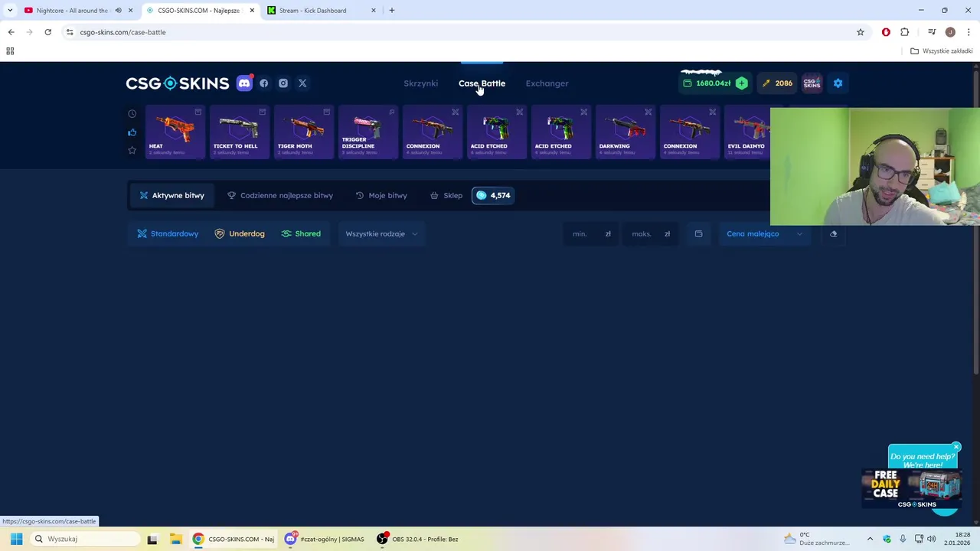980x551 pixels.
Task: Open the blue settings gear icon
Action: pos(838,83)
